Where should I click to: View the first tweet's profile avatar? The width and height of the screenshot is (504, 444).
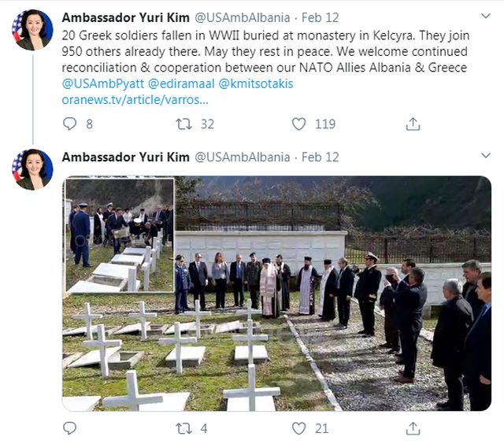32,30
